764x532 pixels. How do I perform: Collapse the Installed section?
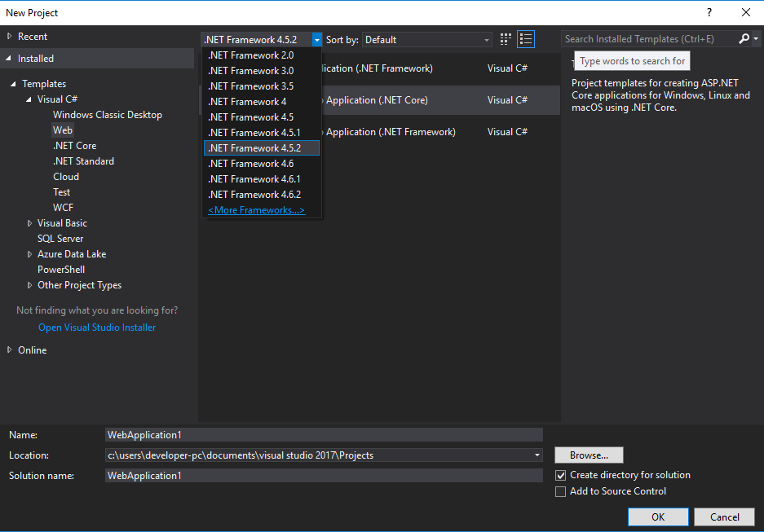click(9, 59)
